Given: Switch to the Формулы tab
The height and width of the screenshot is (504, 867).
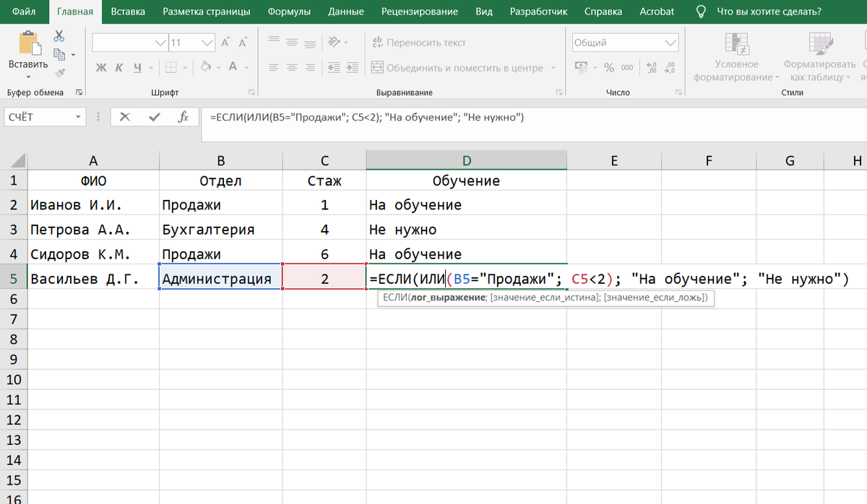Looking at the screenshot, I should point(289,12).
